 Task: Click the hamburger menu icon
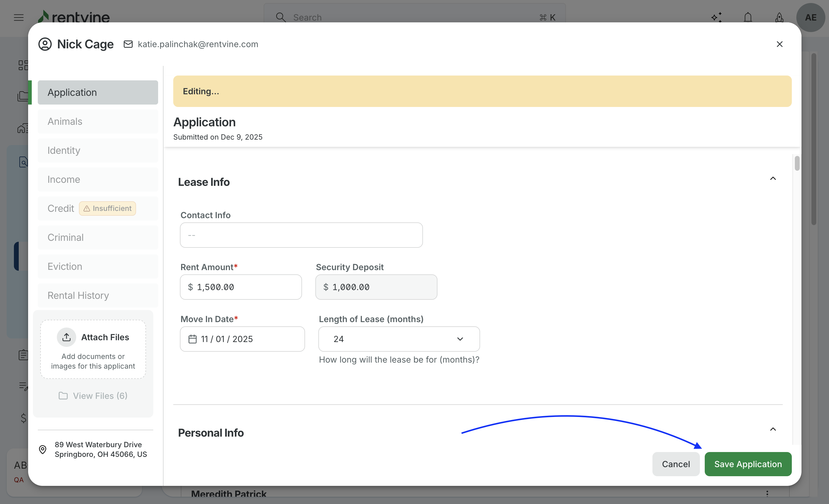coord(19,17)
